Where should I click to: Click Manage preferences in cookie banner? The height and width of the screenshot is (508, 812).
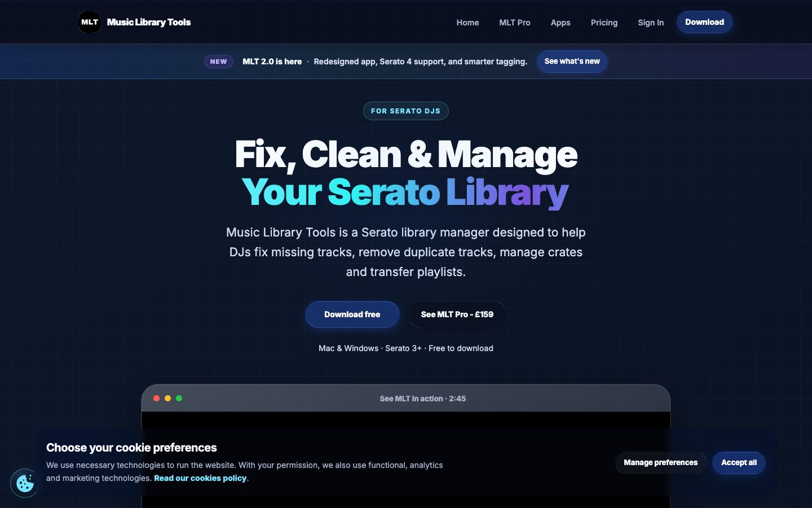point(660,462)
